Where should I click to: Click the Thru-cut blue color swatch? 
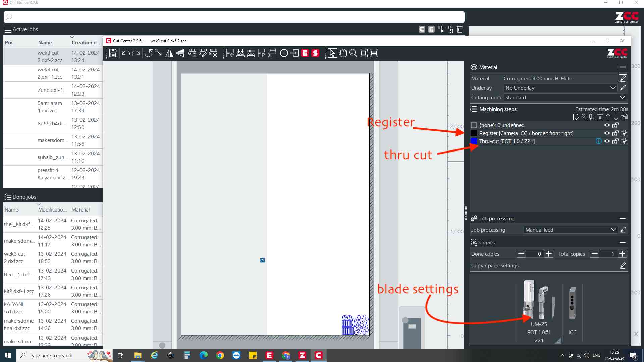point(474,141)
